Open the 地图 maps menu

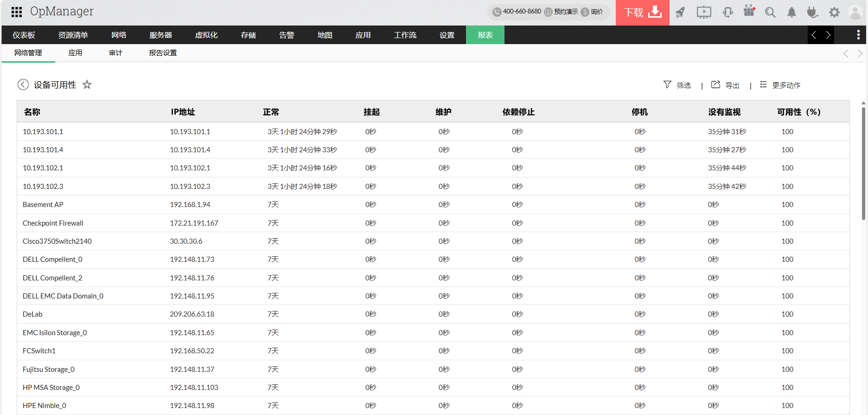coord(325,35)
